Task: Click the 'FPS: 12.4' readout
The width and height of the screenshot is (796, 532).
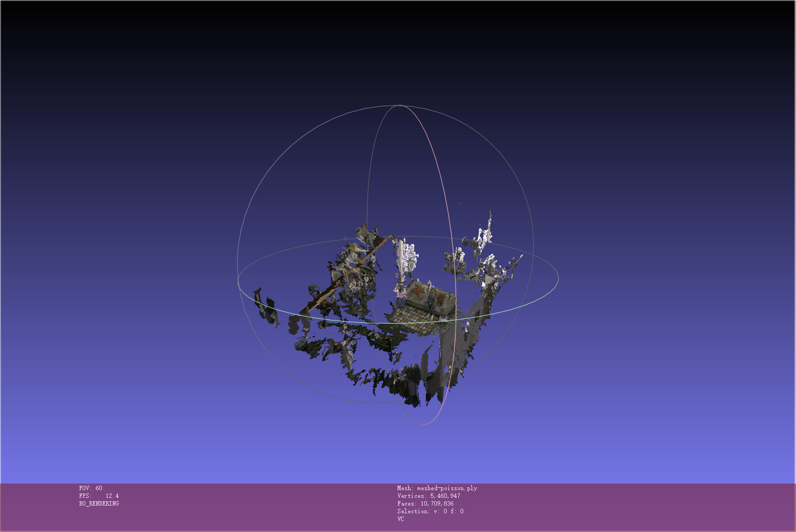Action: point(99,496)
